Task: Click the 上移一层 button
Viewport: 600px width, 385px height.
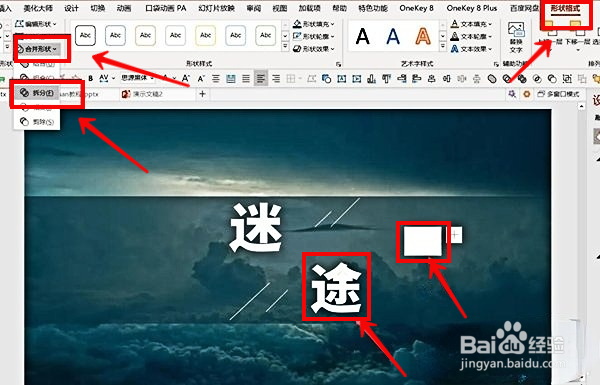Action: point(549,37)
